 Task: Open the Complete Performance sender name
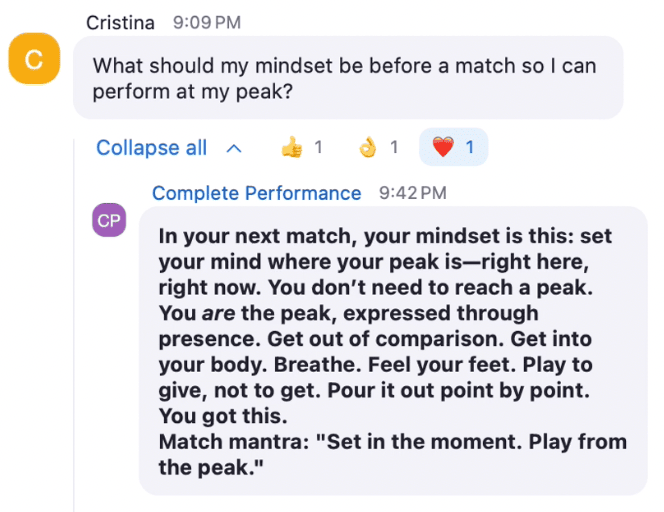tap(257, 193)
